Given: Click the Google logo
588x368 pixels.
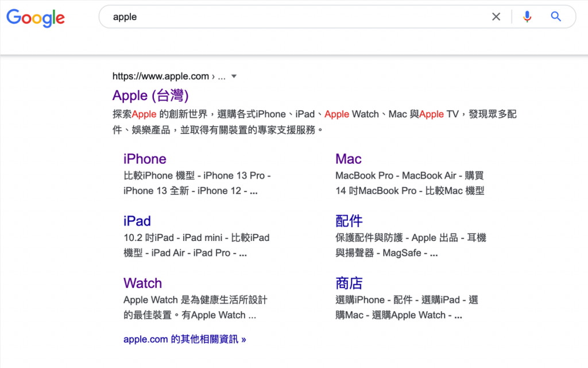Looking at the screenshot, I should pos(36,18).
